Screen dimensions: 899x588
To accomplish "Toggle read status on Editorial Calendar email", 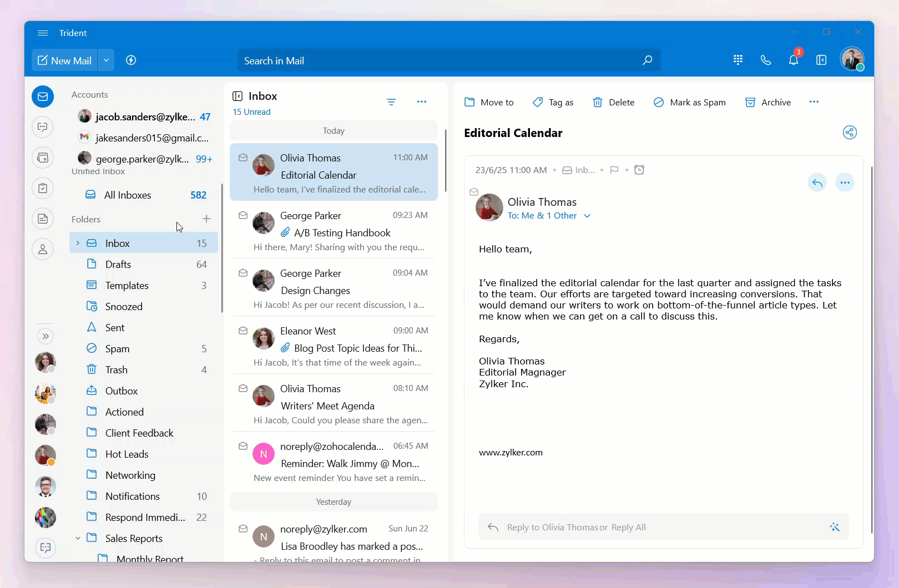I will pos(243,158).
